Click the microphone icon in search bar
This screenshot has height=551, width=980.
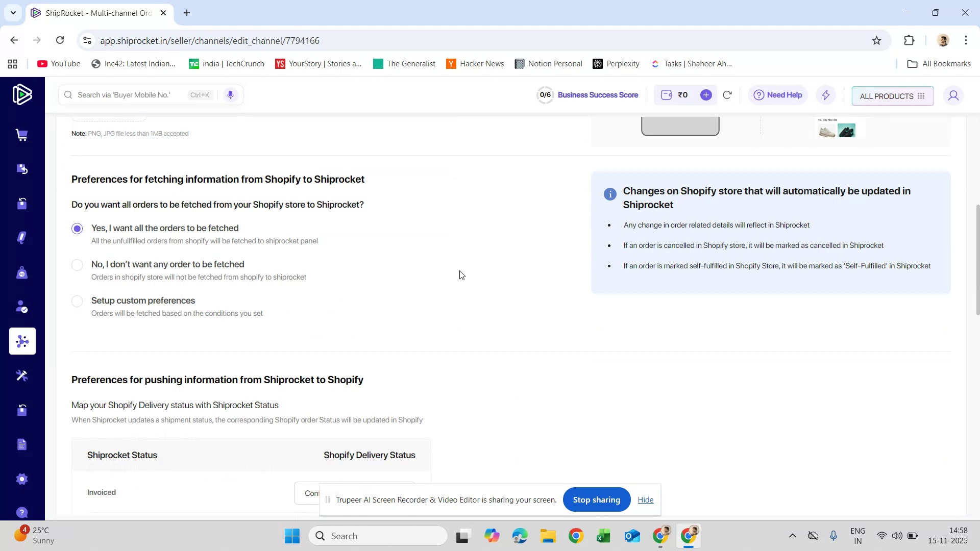(x=230, y=95)
